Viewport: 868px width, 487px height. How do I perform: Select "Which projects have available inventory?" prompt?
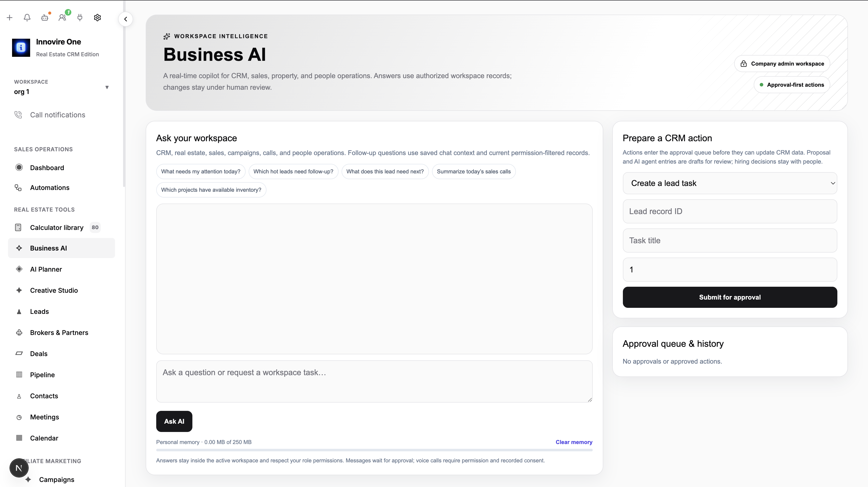coord(211,190)
